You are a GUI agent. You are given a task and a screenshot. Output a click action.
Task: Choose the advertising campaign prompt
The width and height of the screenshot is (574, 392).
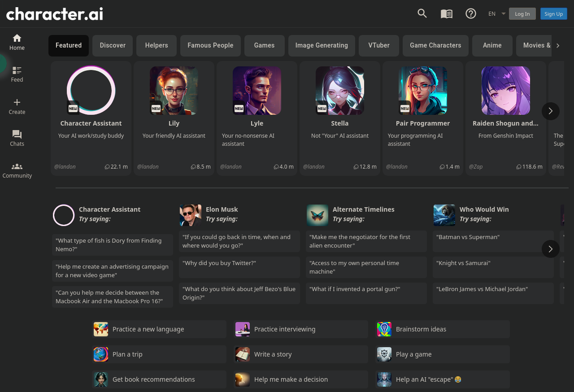113,271
